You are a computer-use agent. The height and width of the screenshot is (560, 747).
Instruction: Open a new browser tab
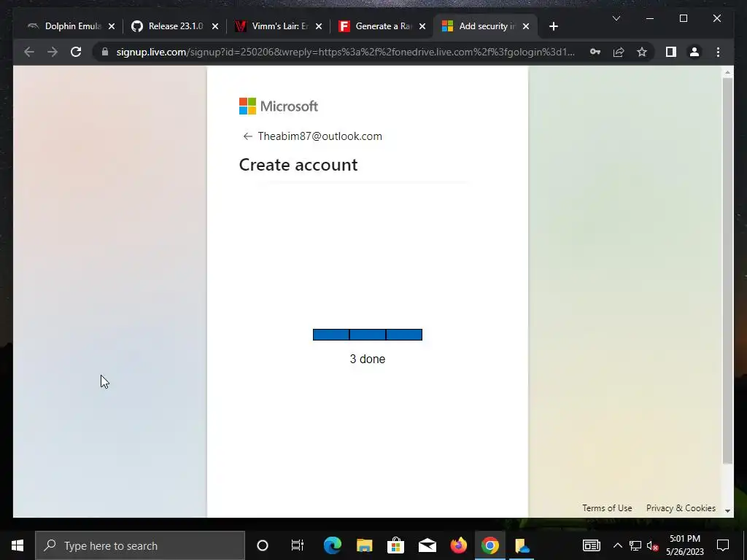point(553,27)
